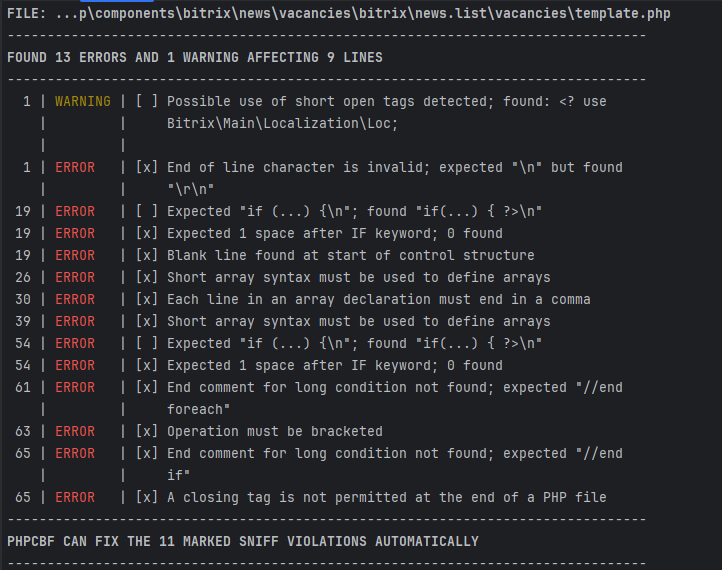Screen dimensions: 722x570
Task: Click the red ERROR label on line 30
Action: point(75,299)
